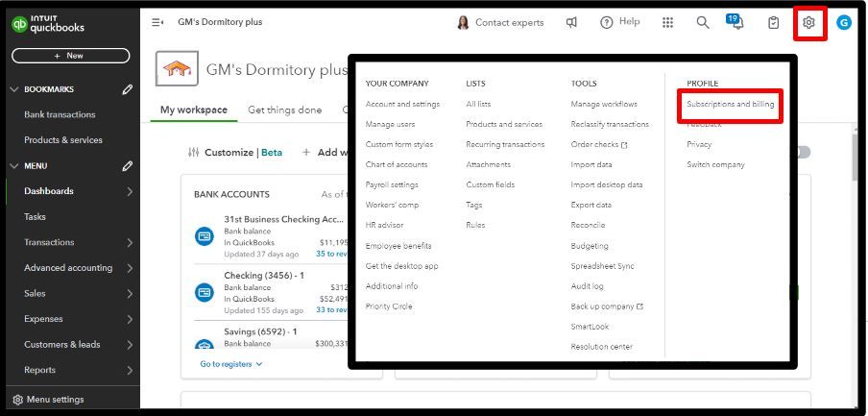The image size is (868, 416).
Task: Open Reclassify transactions tool
Action: click(610, 124)
